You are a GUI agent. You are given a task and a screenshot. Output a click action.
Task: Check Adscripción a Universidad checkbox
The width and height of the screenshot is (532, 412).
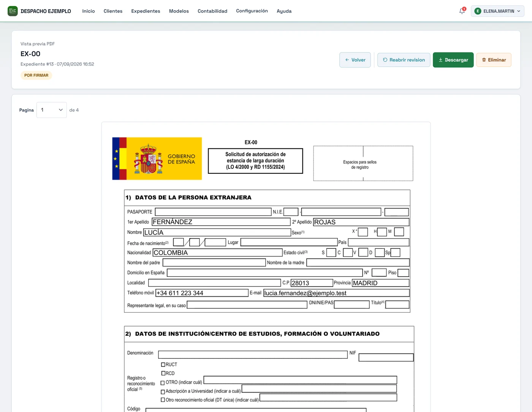pyautogui.click(x=163, y=391)
